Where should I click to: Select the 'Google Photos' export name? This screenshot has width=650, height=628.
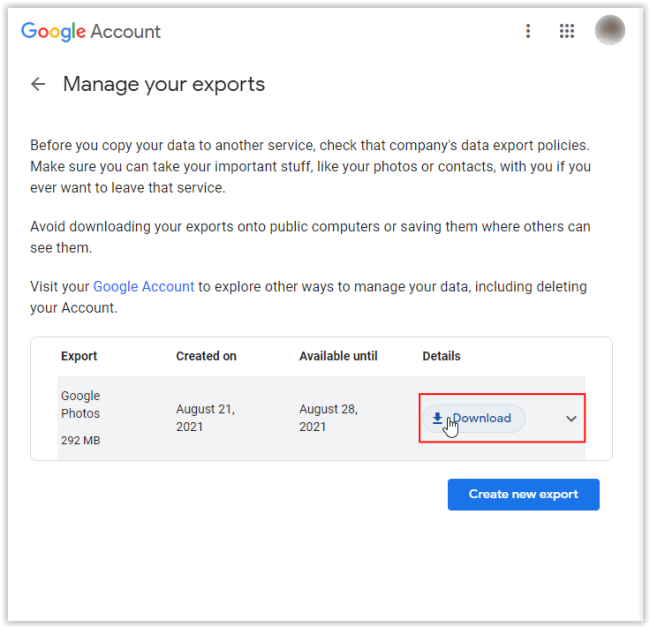point(80,405)
